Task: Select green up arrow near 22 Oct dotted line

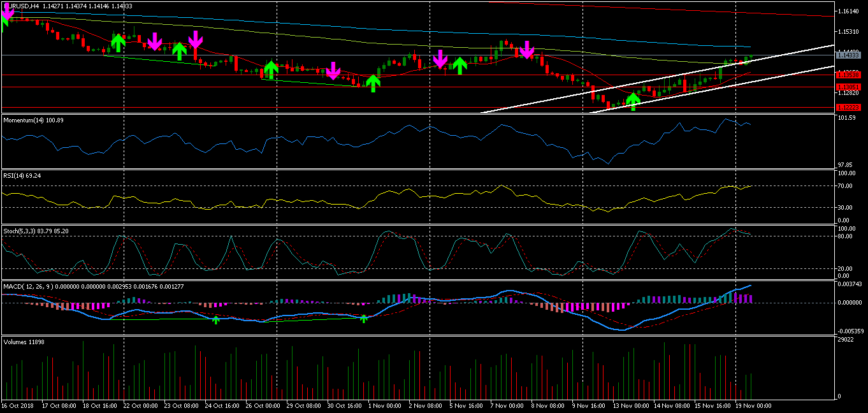Action: [x=118, y=43]
